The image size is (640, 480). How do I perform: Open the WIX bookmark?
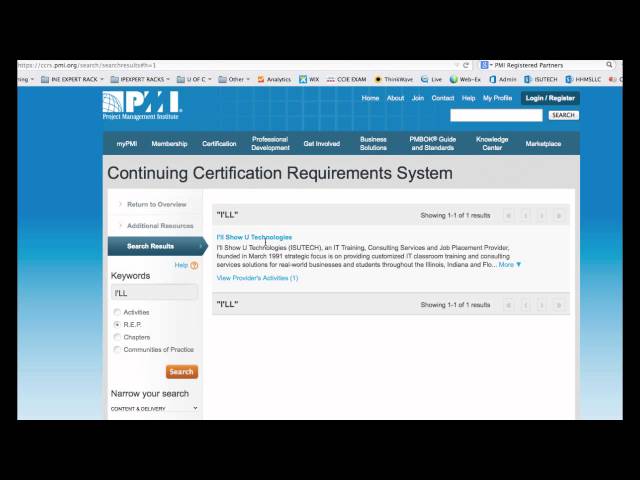coord(309,80)
